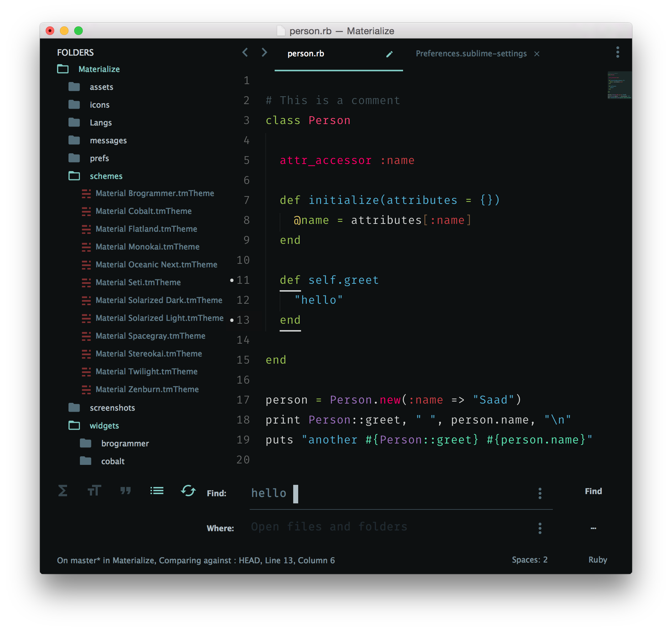Click the Person class name on line 3
Image resolution: width=672 pixels, height=631 pixels.
[329, 120]
